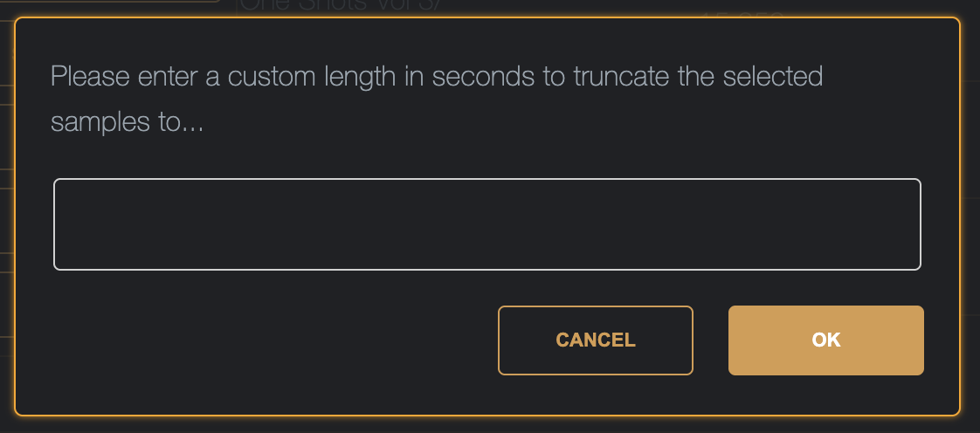Image resolution: width=980 pixels, height=433 pixels.
Task: Click inside the white-bordered input box
Action: pos(487,224)
